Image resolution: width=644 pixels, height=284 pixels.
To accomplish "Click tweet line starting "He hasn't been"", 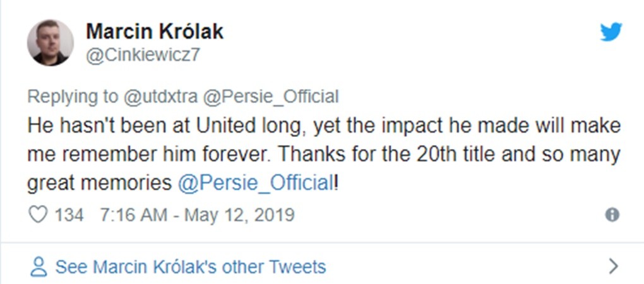I will 324,126.
